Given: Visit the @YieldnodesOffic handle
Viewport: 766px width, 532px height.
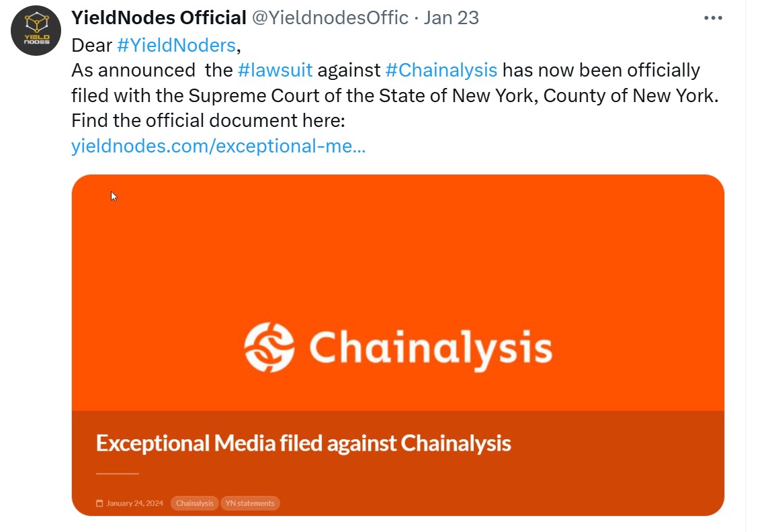Looking at the screenshot, I should click(330, 18).
